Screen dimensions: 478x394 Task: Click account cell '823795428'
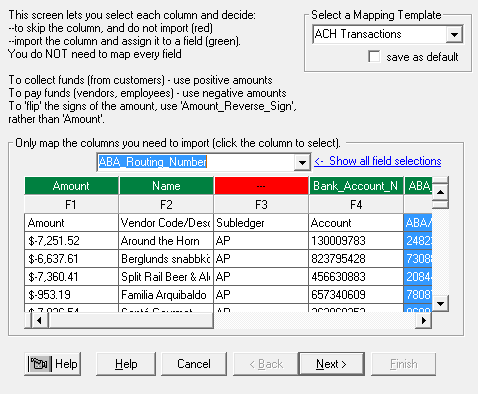pyautogui.click(x=356, y=259)
